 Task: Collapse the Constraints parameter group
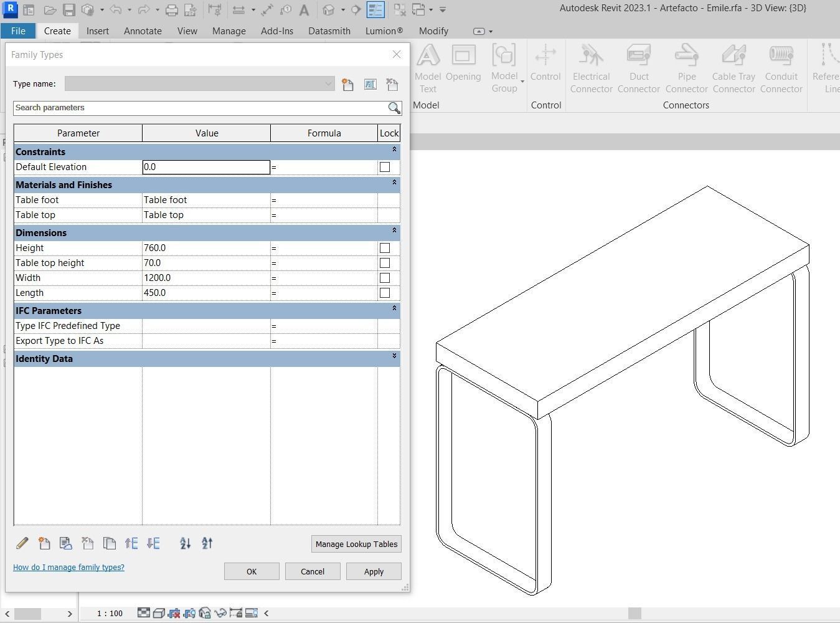coord(394,150)
